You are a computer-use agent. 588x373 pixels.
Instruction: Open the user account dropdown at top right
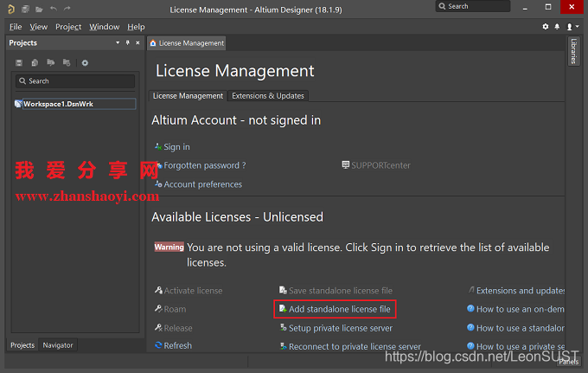point(570,27)
